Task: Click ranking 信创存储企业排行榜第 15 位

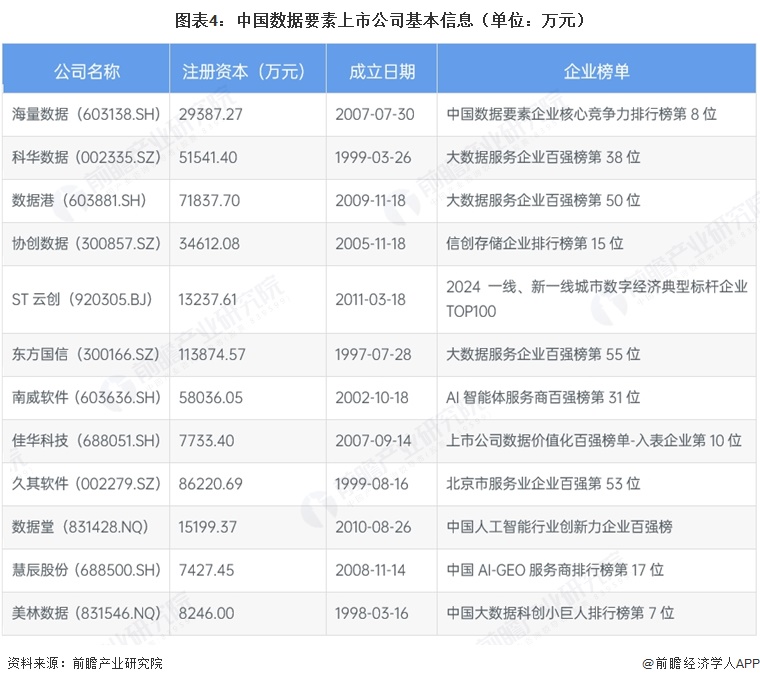Action: pos(534,244)
